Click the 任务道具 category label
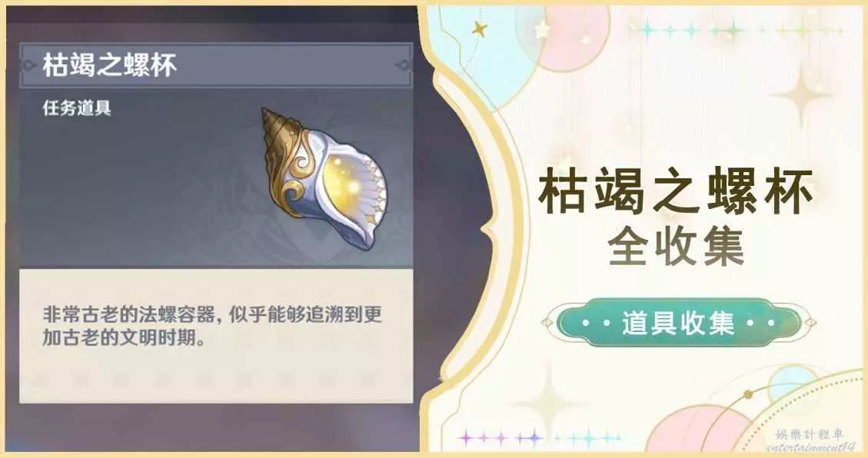Screen dimensions: 868x458 pos(77,108)
